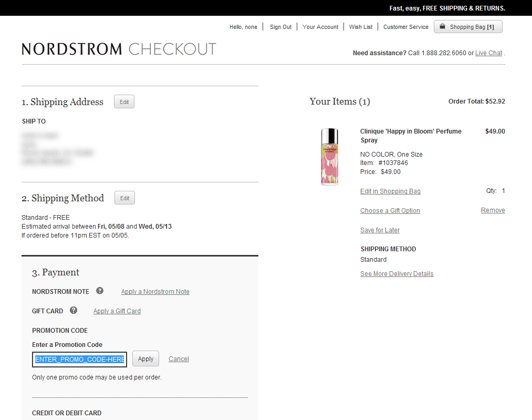Save the perfume for later
The image size is (532, 420).
tap(380, 230)
